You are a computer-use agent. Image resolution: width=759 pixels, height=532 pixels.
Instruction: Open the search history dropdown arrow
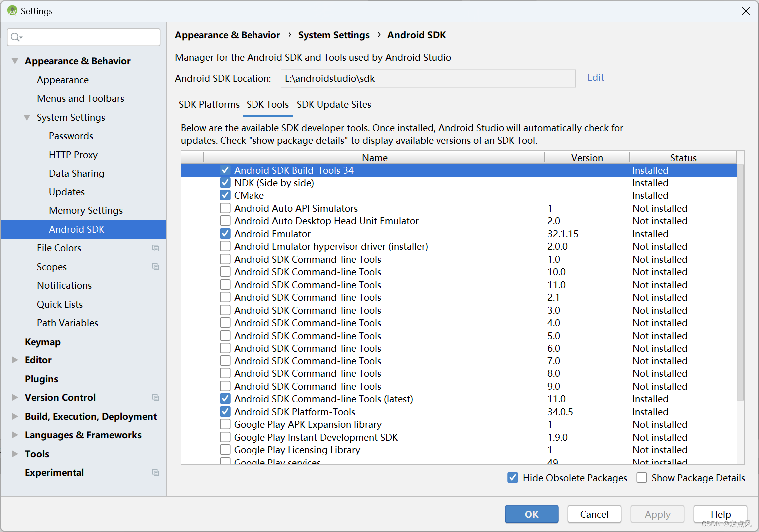(x=21, y=38)
